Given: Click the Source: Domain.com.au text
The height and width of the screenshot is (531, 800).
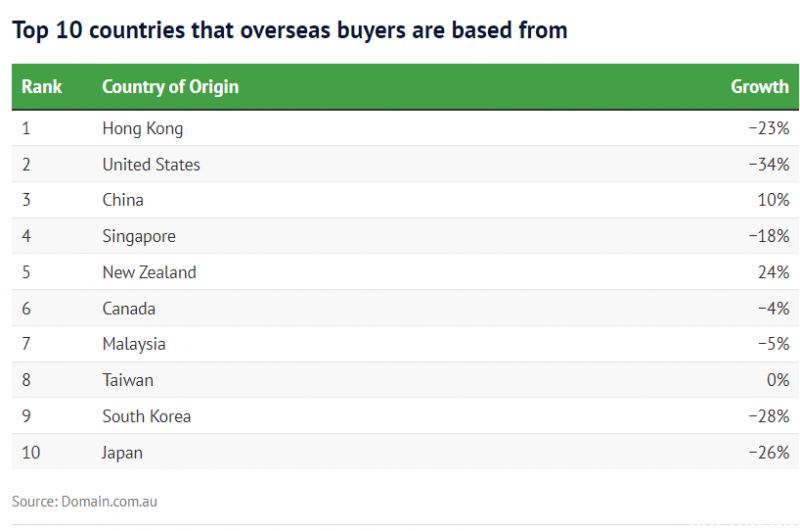Looking at the screenshot, I should click(85, 501).
